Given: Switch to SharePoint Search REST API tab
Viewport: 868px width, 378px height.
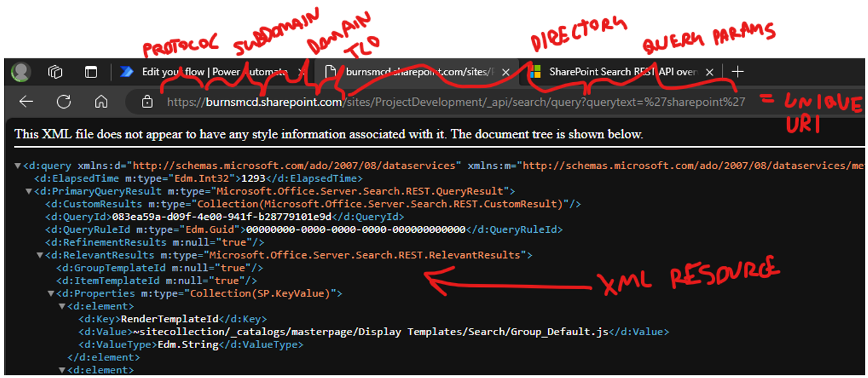Looking at the screenshot, I should point(621,72).
